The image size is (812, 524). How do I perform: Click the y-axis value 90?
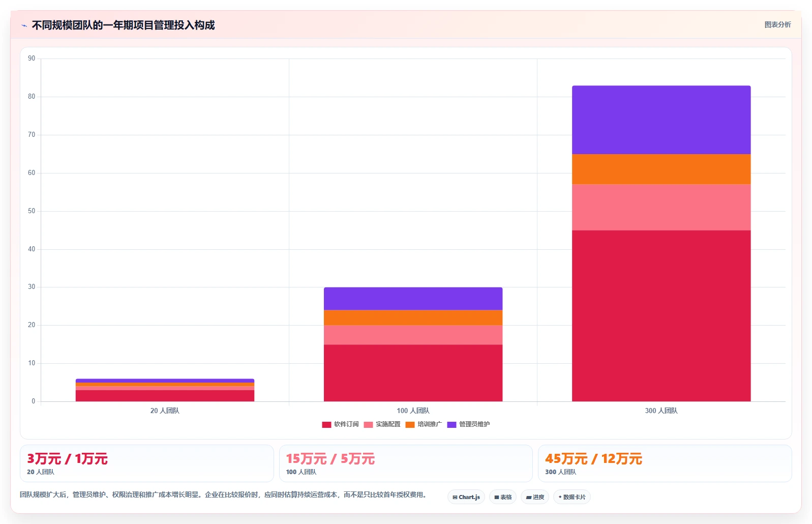point(32,59)
